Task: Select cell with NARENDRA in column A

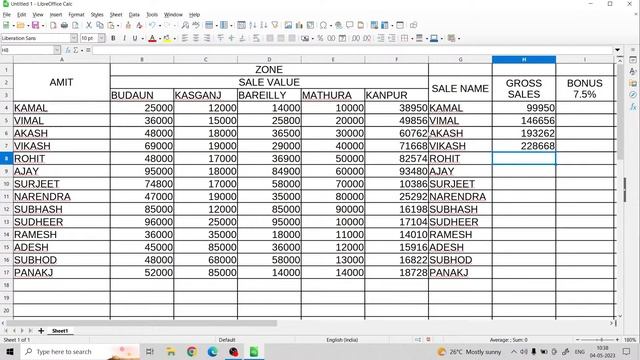Action: pos(62,196)
